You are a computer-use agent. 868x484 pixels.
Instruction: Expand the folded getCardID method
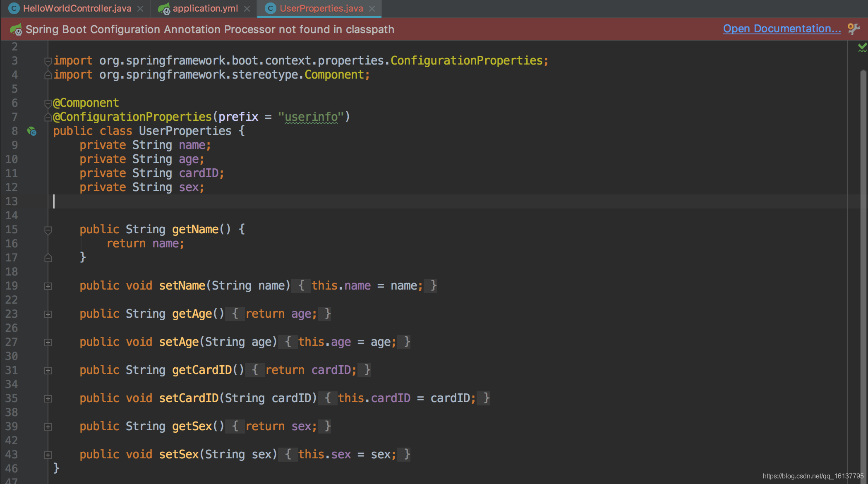click(x=48, y=371)
